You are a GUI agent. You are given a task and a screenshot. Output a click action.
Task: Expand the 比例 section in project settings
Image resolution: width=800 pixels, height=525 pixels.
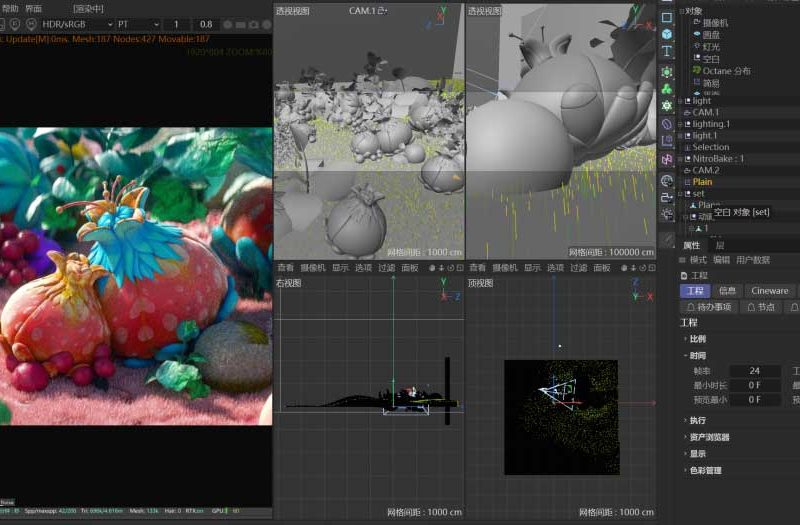pos(685,339)
